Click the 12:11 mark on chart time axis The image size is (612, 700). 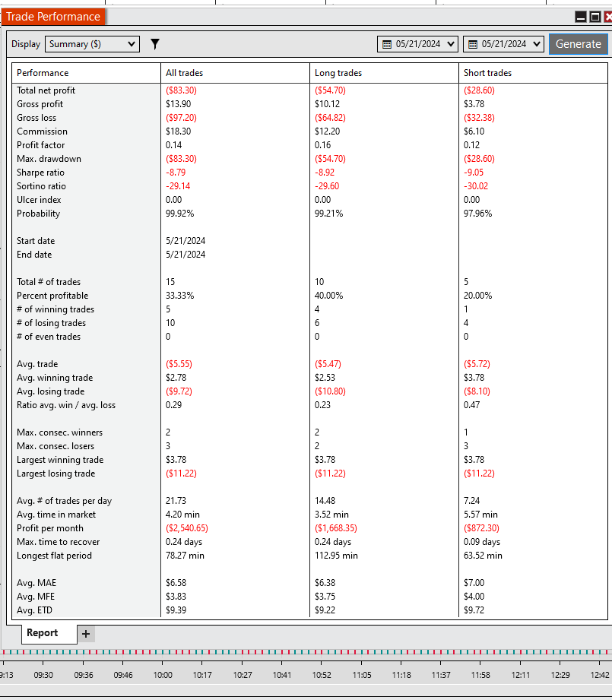pyautogui.click(x=521, y=675)
